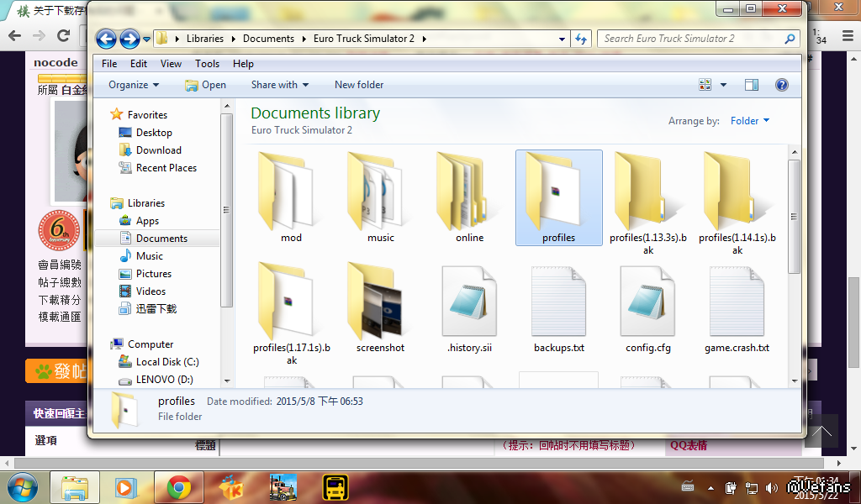Image resolution: width=861 pixels, height=504 pixels.
Task: Open the Edit menu
Action: tap(139, 64)
